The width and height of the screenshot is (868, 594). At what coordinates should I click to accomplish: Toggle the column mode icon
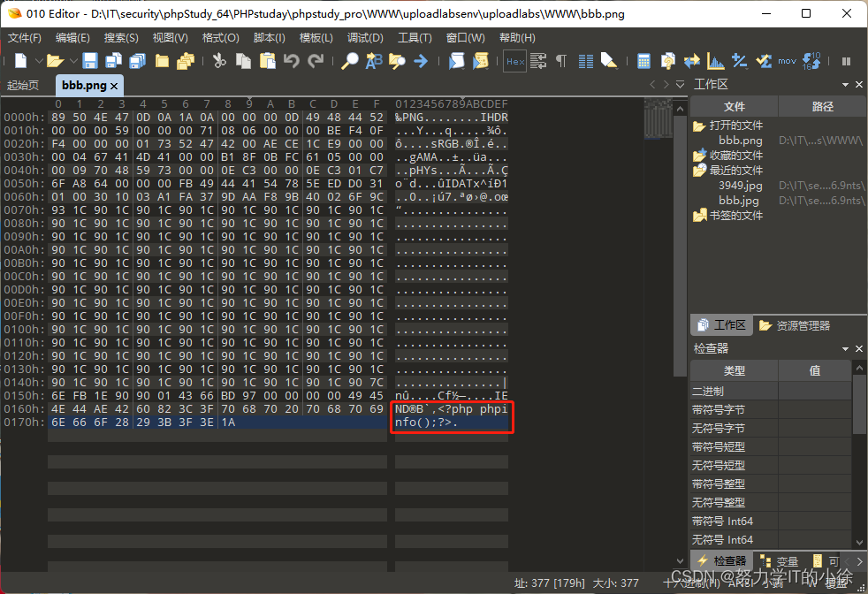coord(586,61)
